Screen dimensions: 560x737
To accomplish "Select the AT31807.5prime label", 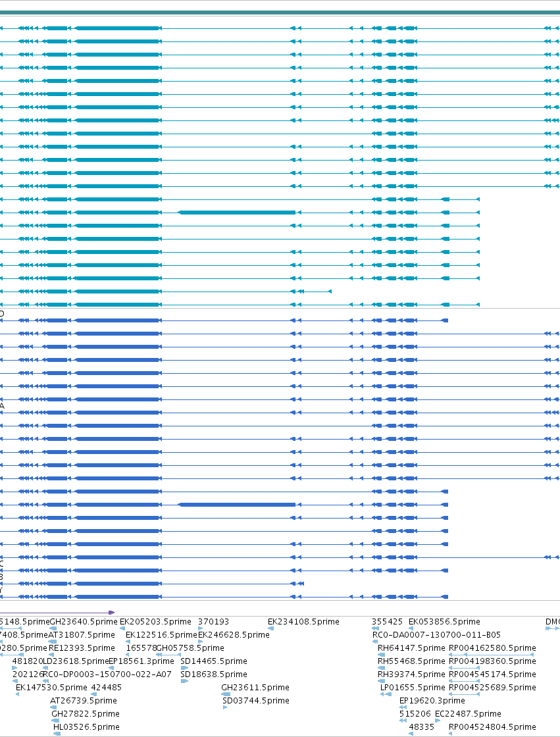I will tap(82, 634).
